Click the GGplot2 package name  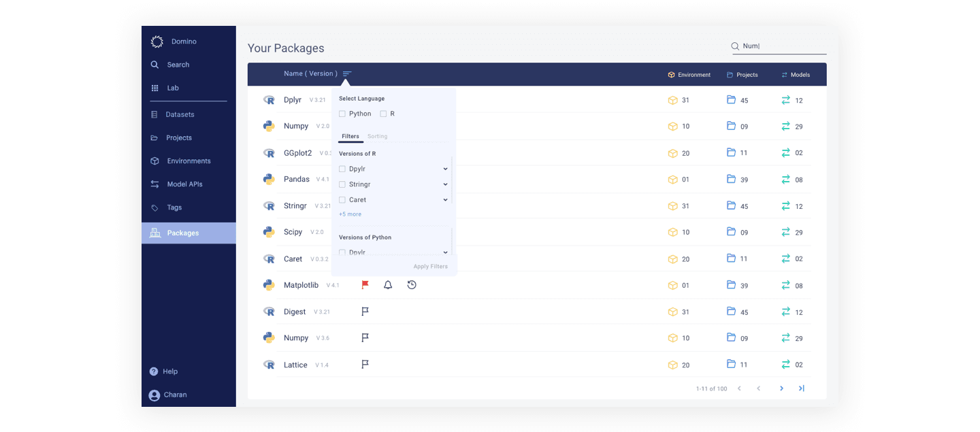pos(297,153)
